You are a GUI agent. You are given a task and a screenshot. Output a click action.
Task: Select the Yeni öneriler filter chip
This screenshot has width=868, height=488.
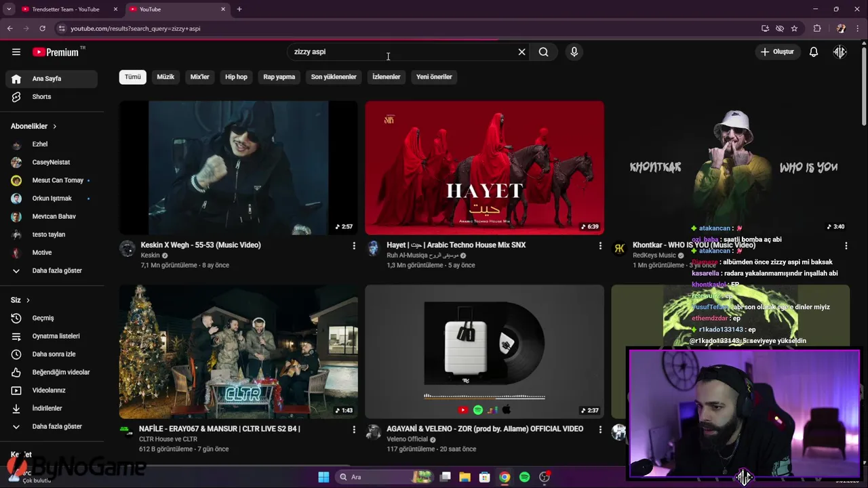pos(434,77)
